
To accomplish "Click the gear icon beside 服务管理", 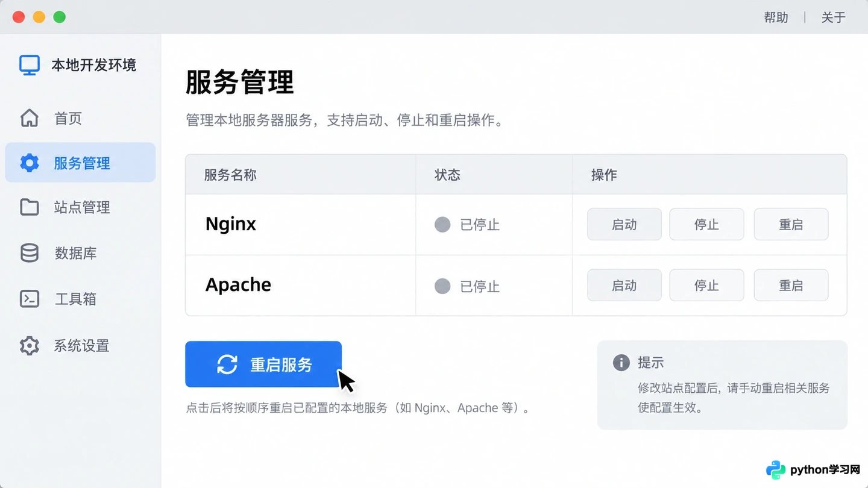I will tap(30, 163).
